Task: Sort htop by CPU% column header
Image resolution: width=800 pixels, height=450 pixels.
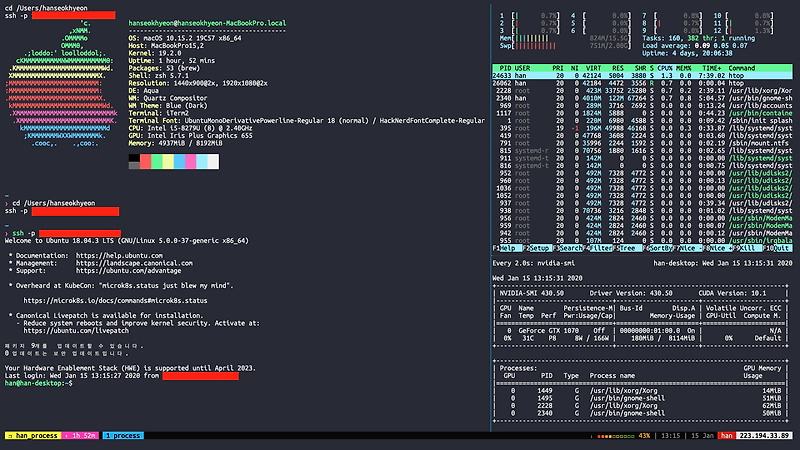Action: point(665,68)
